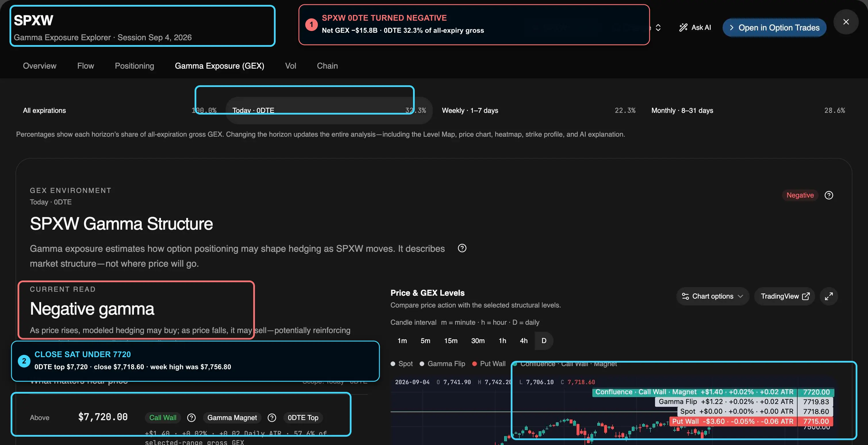Toggle the Spot legend item

[x=402, y=363]
